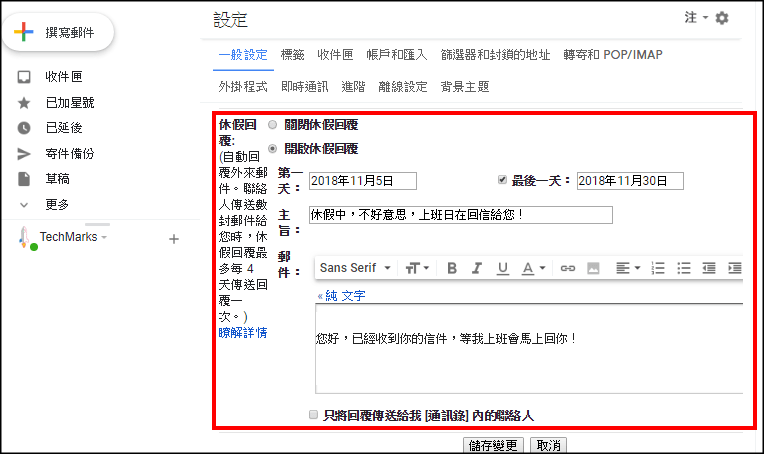The width and height of the screenshot is (764, 454).
Task: Toggle the 最後一天 checkbox
Action: (502, 180)
